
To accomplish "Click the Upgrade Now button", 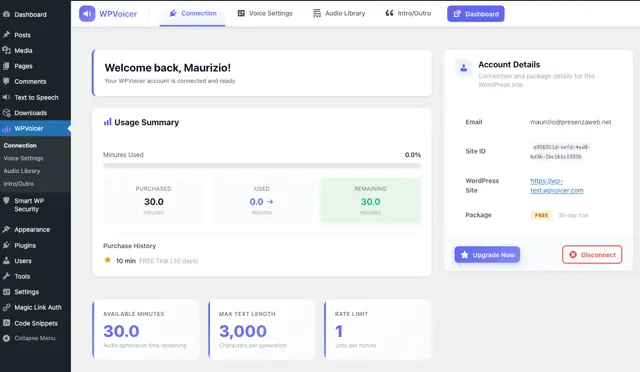I will pyautogui.click(x=487, y=255).
